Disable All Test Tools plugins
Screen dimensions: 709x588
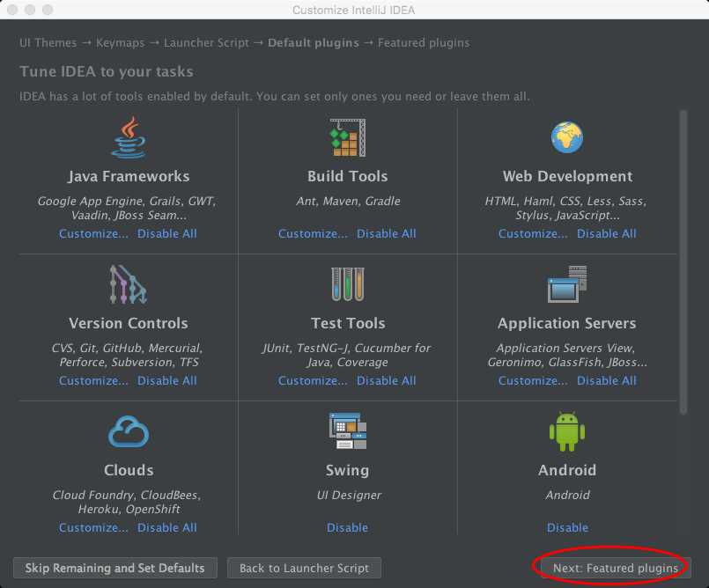[x=386, y=380]
